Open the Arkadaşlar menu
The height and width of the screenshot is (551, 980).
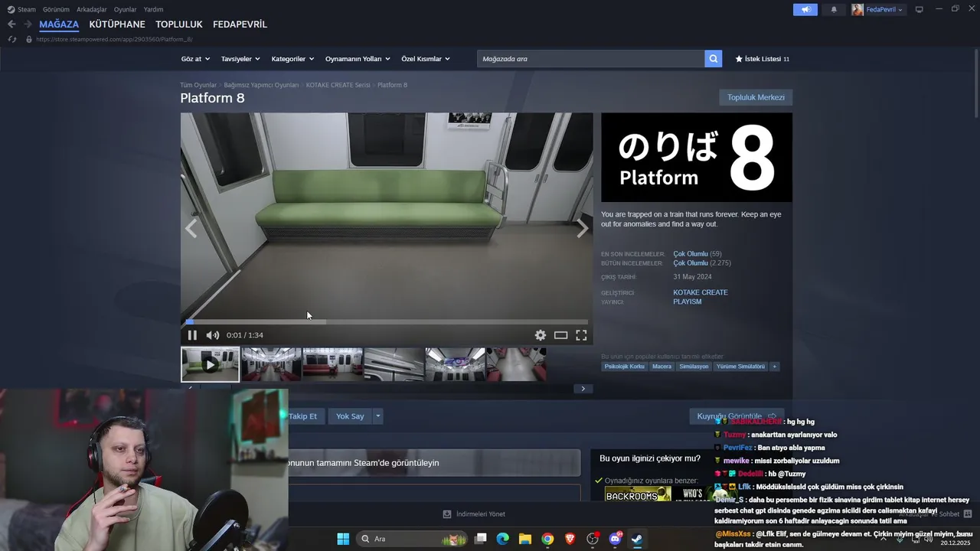(x=91, y=9)
